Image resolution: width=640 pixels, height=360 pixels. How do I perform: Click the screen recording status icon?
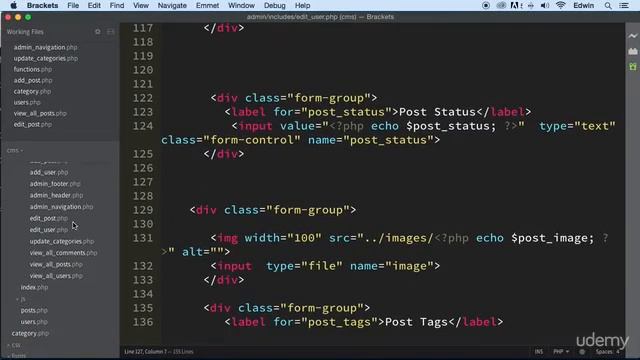pos(486,5)
